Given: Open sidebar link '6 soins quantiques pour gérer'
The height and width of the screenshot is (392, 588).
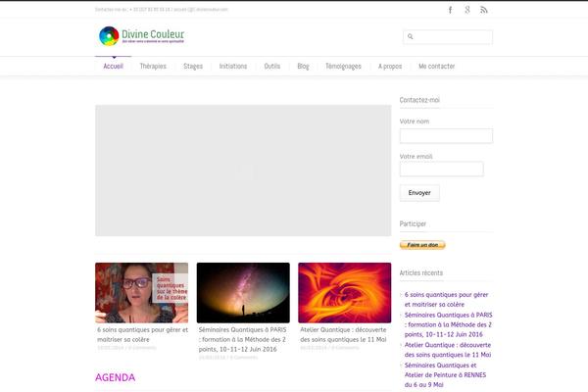Looking at the screenshot, I should coord(446,299).
